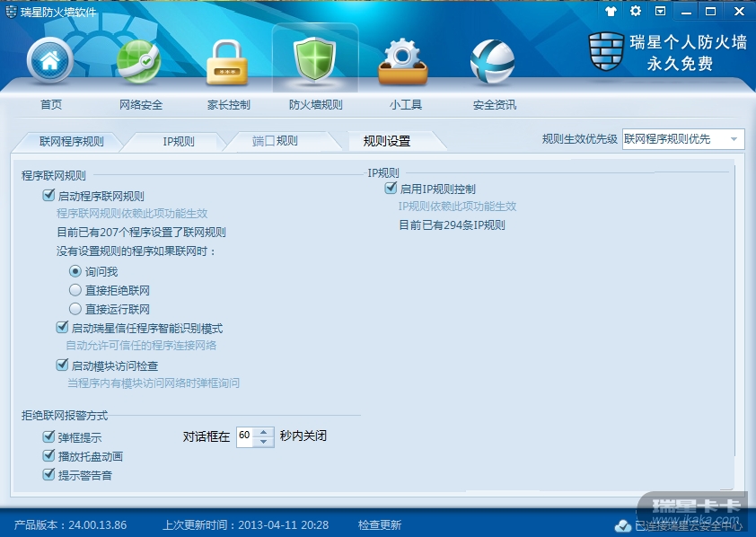Click the 拒绝联网报警方式 section heading

pos(65,416)
